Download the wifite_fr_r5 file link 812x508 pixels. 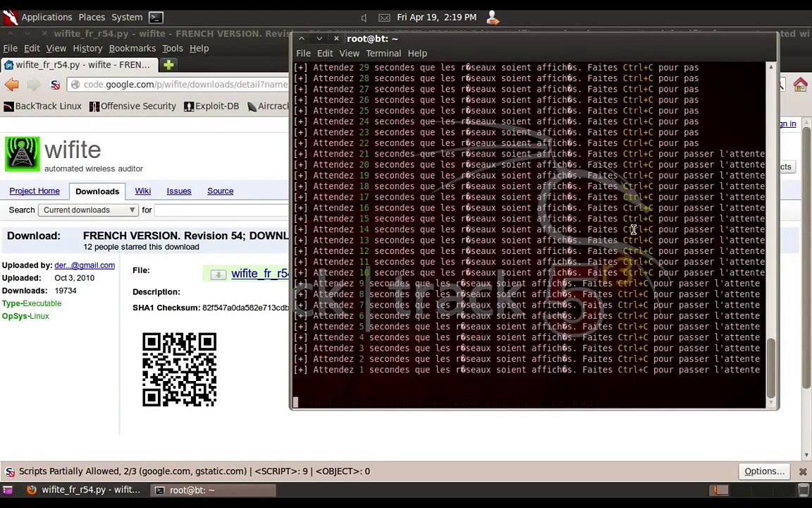coord(260,274)
